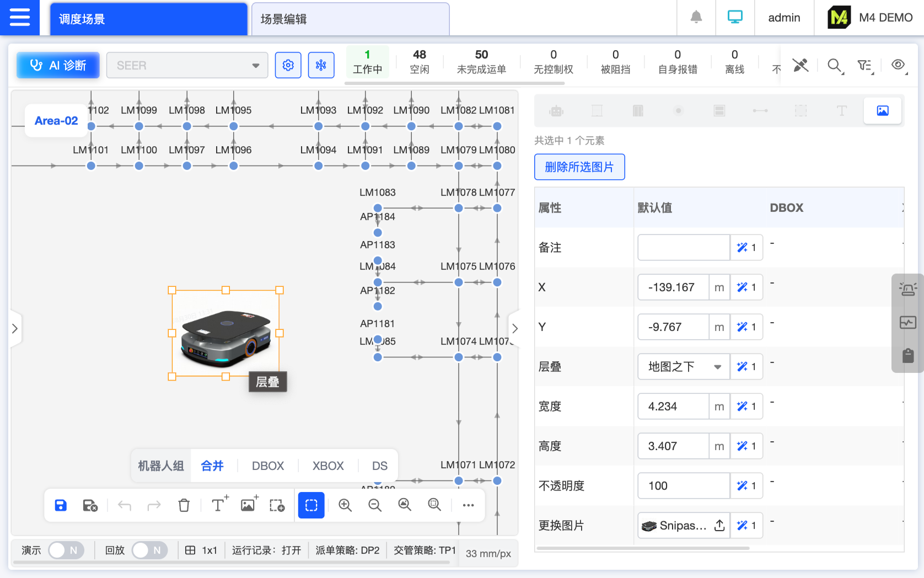Screen dimensions: 924x578
Task: Open the 层叠 '地图之下' dropdown
Action: pos(683,366)
